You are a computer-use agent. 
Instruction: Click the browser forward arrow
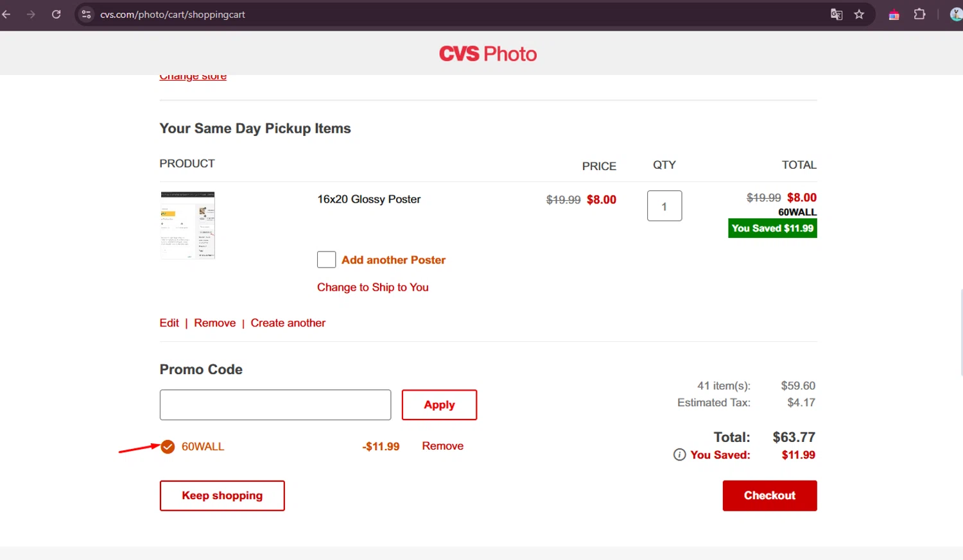[31, 14]
